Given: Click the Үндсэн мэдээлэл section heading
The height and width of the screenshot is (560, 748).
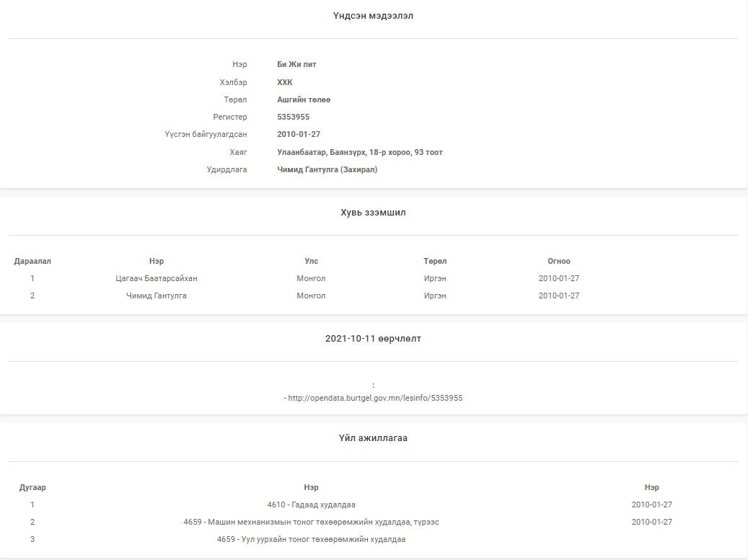Looking at the screenshot, I should click(x=373, y=16).
